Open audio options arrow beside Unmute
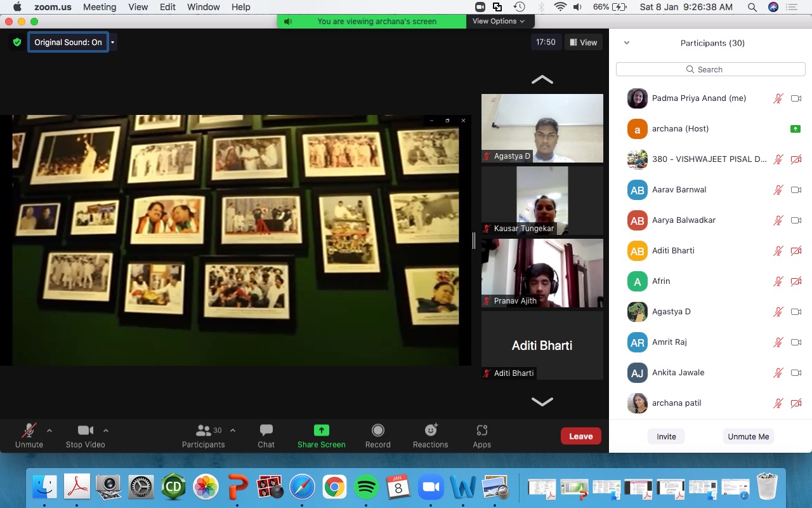The width and height of the screenshot is (812, 508). tap(49, 431)
